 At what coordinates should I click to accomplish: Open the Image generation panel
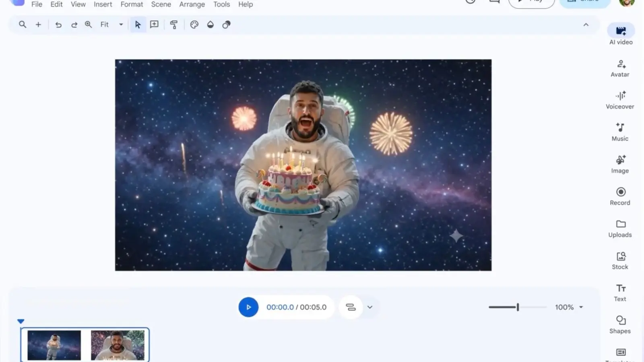pyautogui.click(x=620, y=165)
